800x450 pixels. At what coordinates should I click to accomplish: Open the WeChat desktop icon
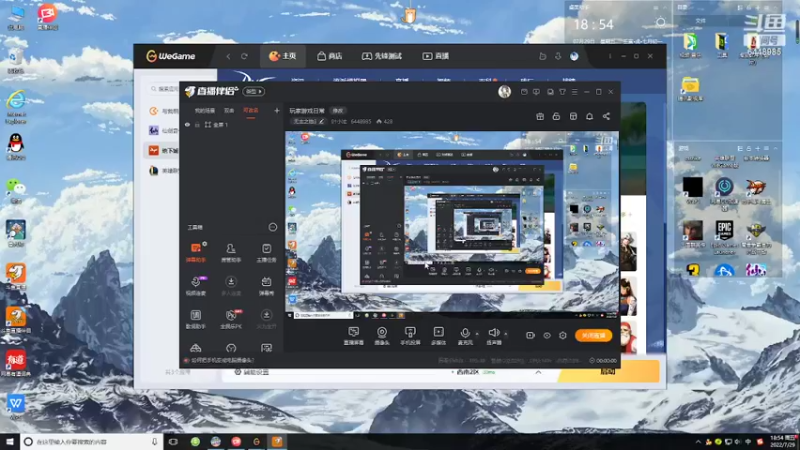[x=16, y=190]
